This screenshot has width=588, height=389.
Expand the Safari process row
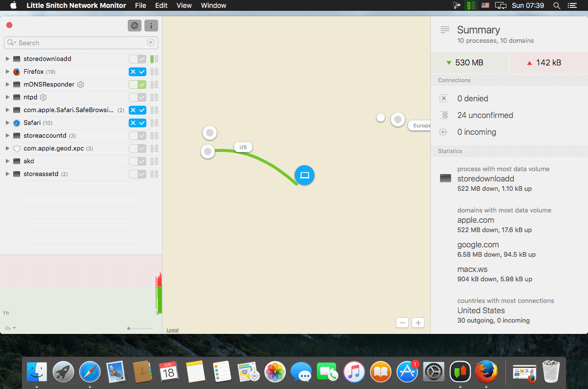(7, 123)
